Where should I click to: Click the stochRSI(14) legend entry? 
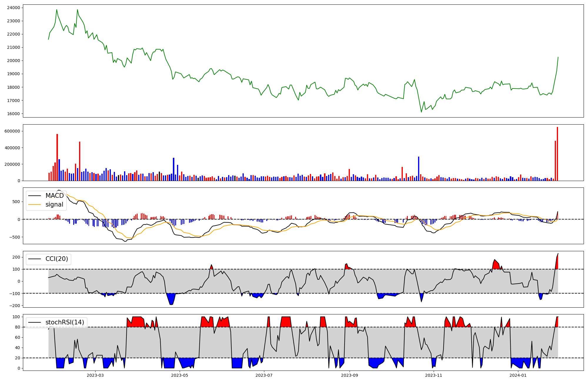pyautogui.click(x=65, y=322)
